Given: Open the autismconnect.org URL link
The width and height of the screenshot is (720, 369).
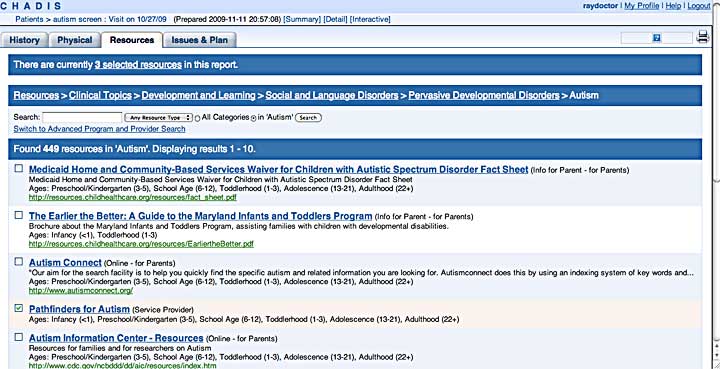Looking at the screenshot, I should (81, 291).
